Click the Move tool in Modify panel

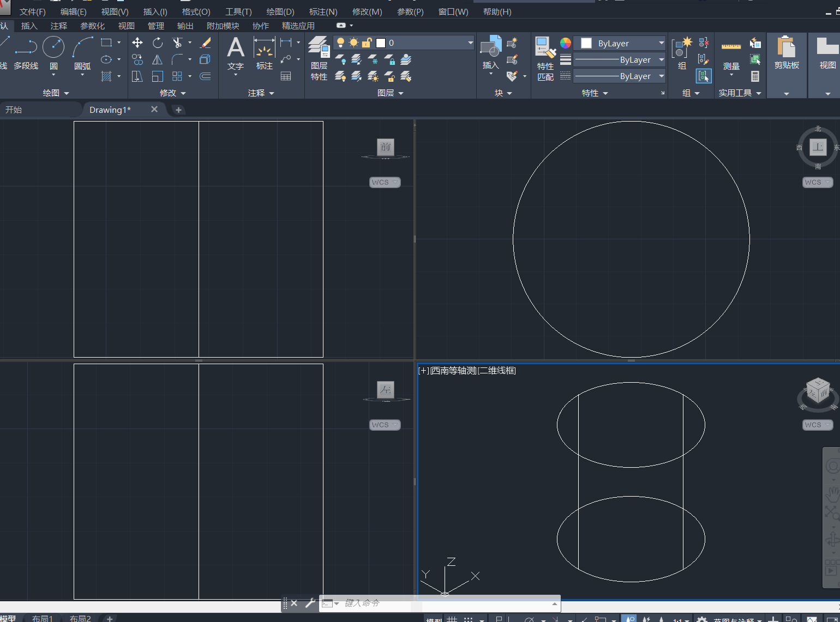point(137,43)
